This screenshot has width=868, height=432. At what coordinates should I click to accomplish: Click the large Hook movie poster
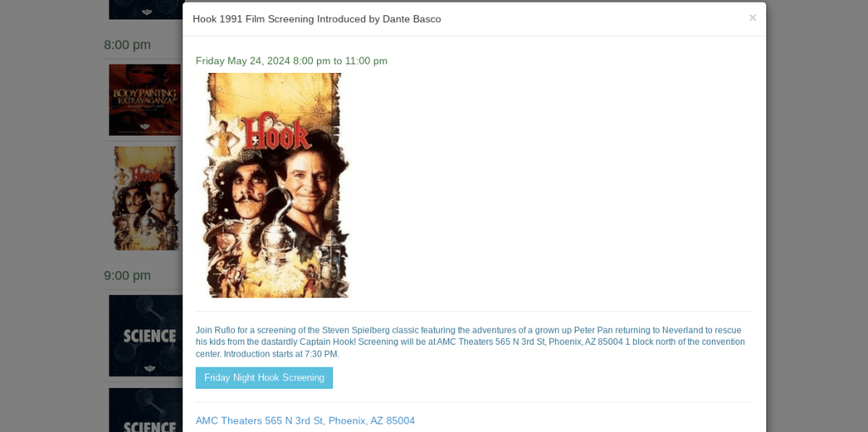(275, 186)
